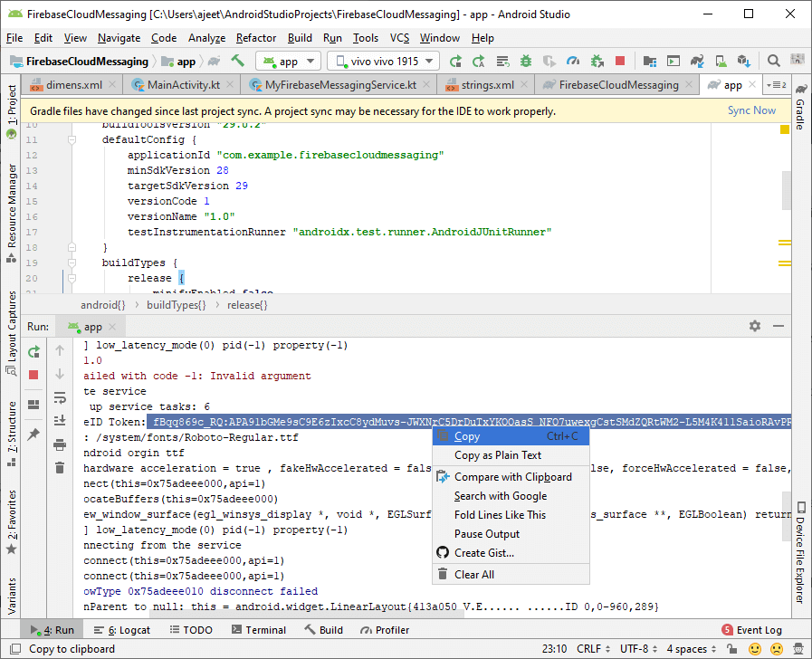The height and width of the screenshot is (659, 812).
Task: Toggle the read-only lock in status bar
Action: [x=731, y=649]
